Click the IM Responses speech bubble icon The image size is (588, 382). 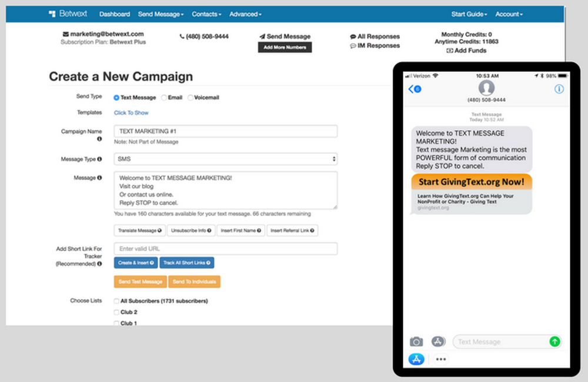point(353,46)
